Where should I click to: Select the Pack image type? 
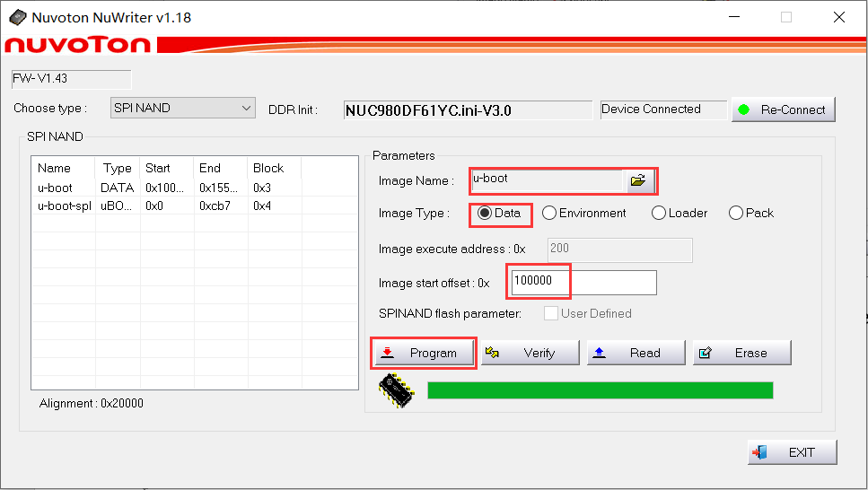pos(751,214)
